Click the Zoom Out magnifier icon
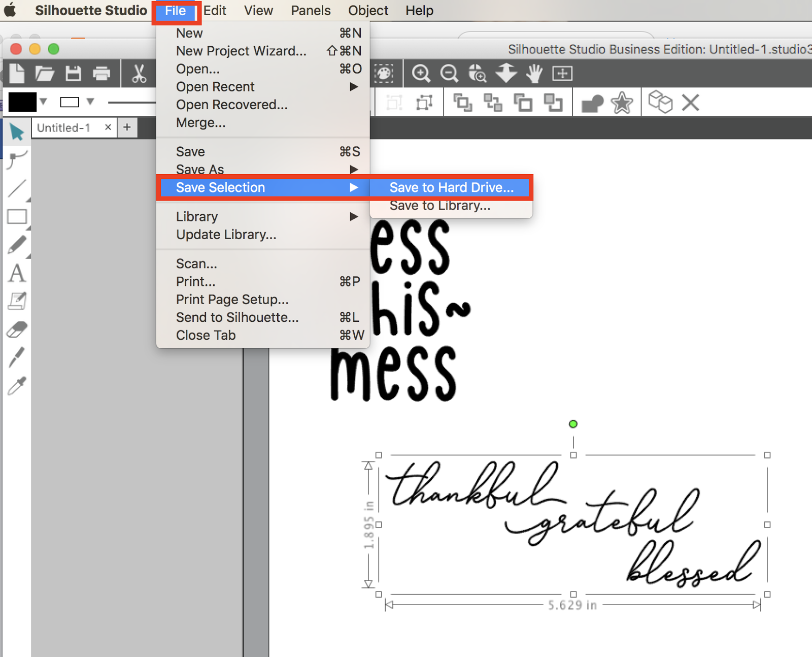812x657 pixels. click(x=449, y=74)
